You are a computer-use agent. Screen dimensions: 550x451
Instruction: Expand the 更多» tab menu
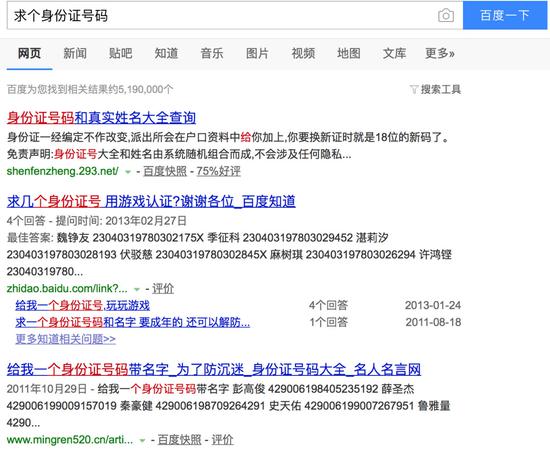tap(440, 53)
